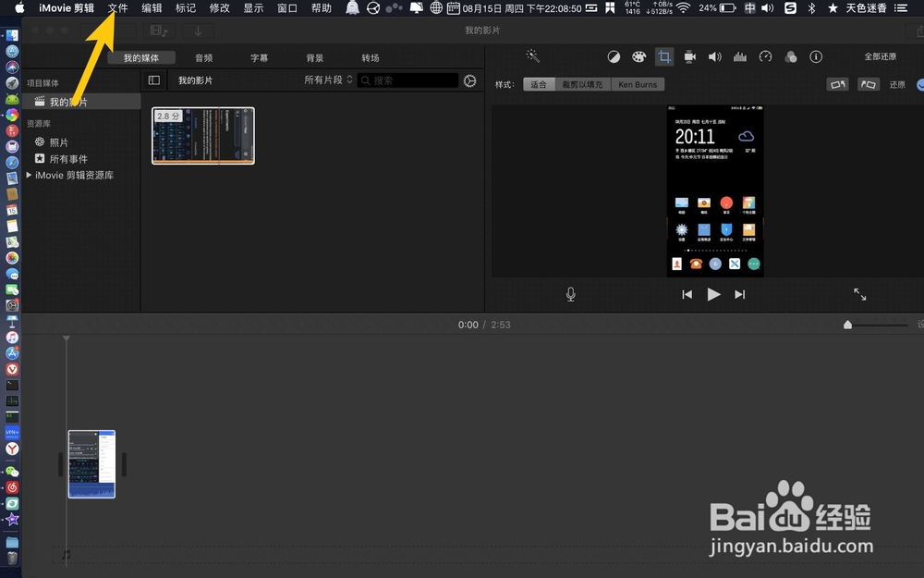
Task: Jump to next clip button
Action: (739, 294)
